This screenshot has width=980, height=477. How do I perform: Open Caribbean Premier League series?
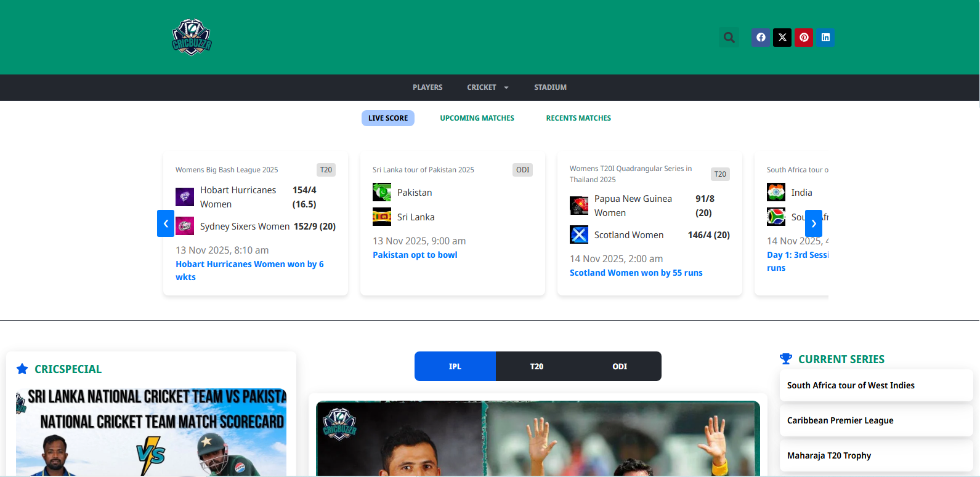pyautogui.click(x=876, y=420)
